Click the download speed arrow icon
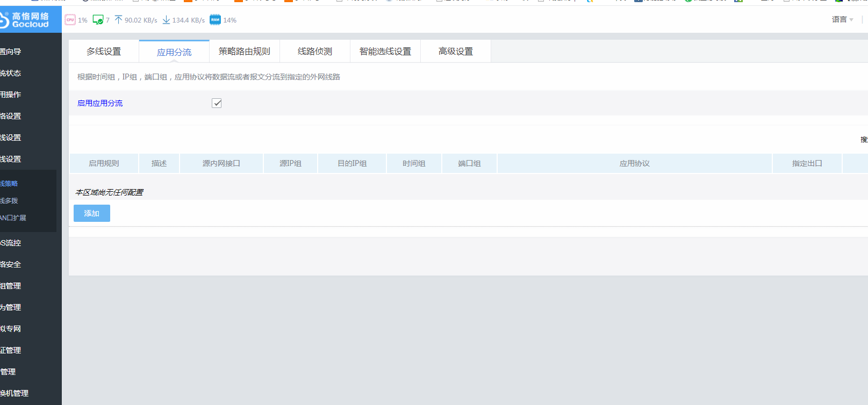This screenshot has width=868, height=405. pyautogui.click(x=166, y=20)
